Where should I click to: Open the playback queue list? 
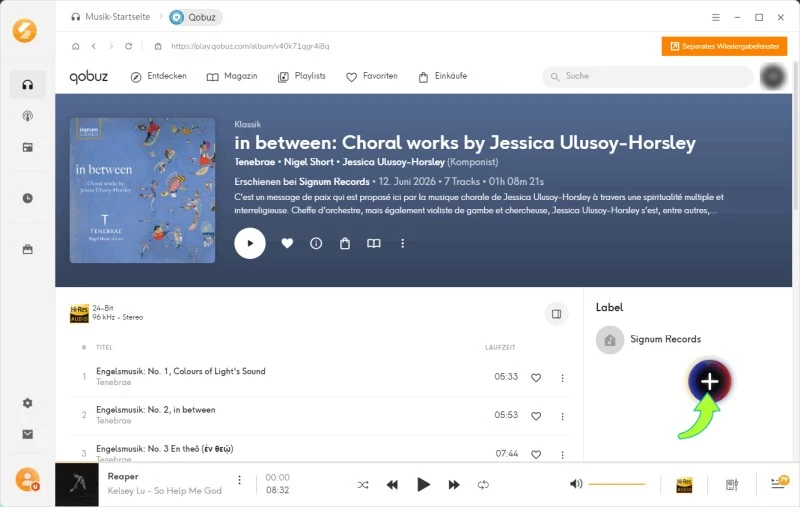780,482
